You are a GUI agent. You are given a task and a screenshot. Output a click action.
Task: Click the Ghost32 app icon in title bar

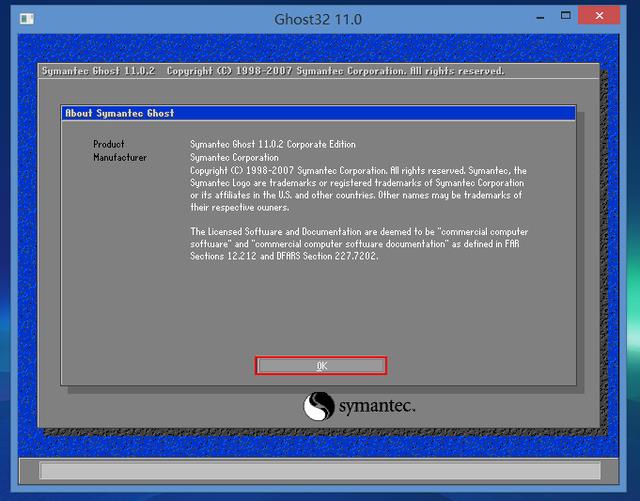click(27, 19)
